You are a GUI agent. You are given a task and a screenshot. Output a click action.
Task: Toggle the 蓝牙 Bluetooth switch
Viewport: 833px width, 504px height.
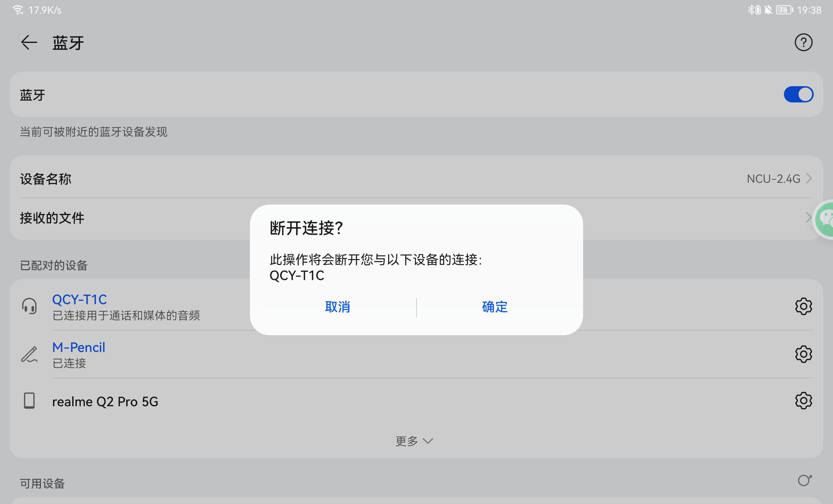coord(799,94)
